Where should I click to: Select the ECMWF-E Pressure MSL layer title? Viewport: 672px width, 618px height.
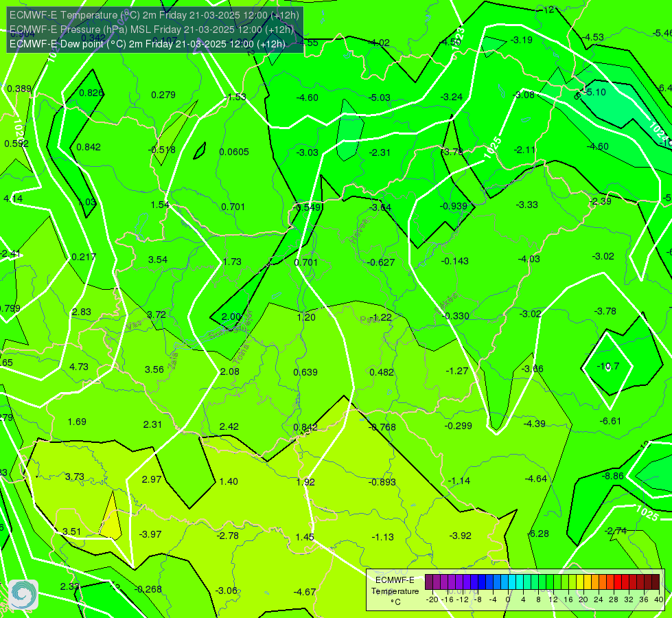151,30
